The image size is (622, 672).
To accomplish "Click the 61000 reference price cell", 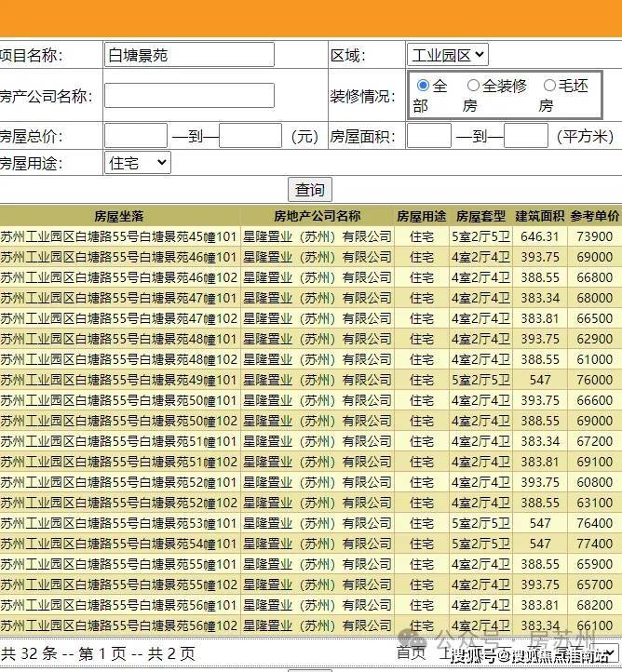I will pos(595,359).
